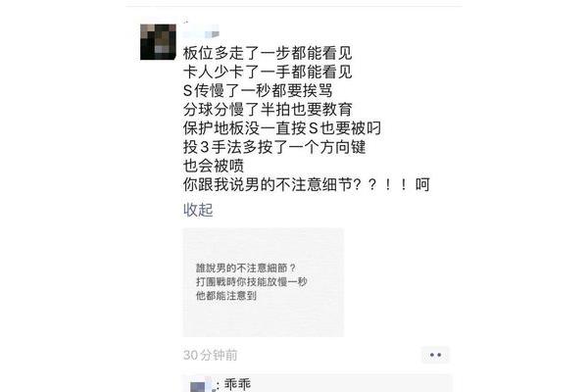Open the poster's pixelated profile avatar

pos(158,42)
